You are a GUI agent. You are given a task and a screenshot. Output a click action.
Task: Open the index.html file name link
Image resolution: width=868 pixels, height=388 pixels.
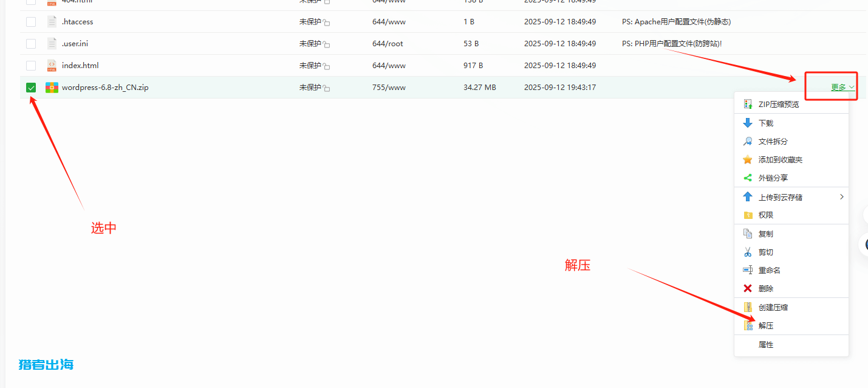click(x=80, y=66)
